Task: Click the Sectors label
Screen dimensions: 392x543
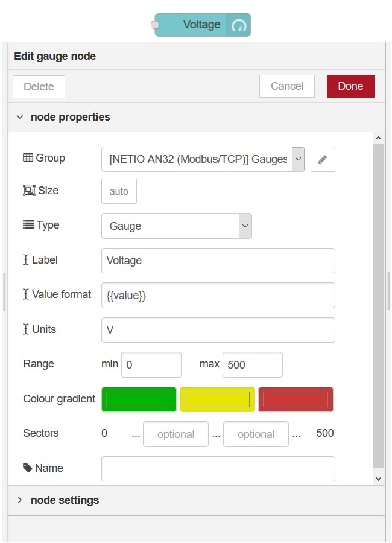Action: tap(41, 433)
